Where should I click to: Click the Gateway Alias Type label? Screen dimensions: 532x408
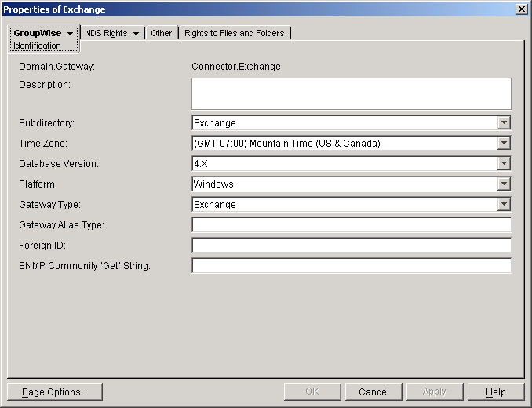pos(61,225)
